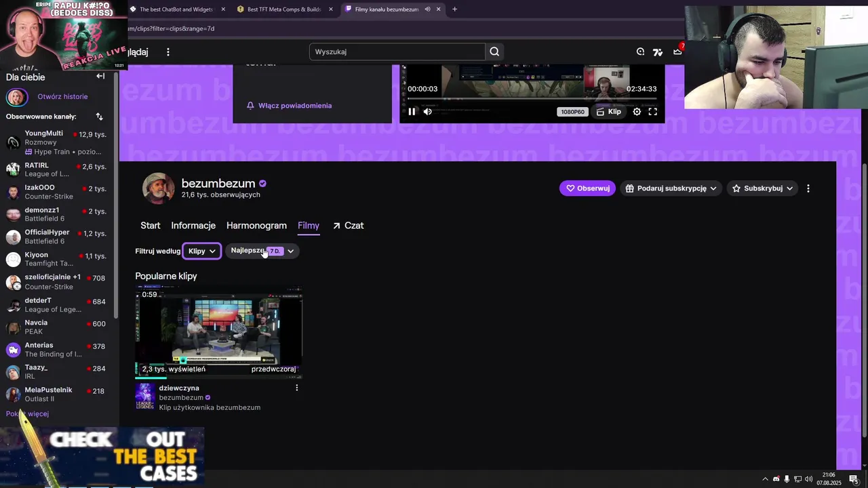Click the bezumbezum profile avatar
This screenshot has height=488, width=868.
click(158, 188)
